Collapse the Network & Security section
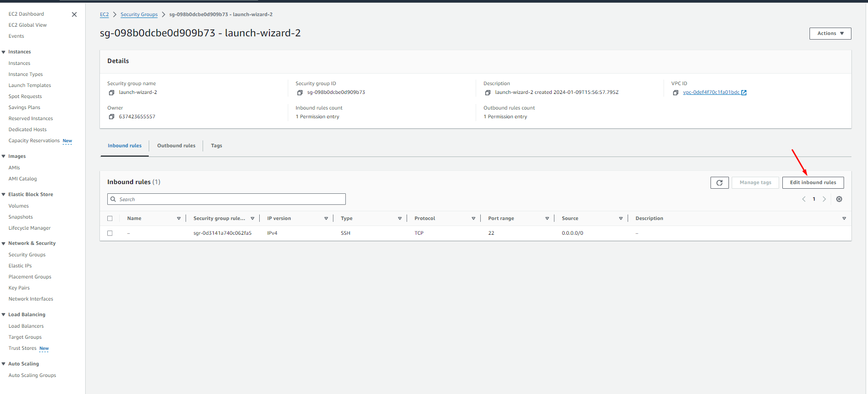 click(x=4, y=243)
